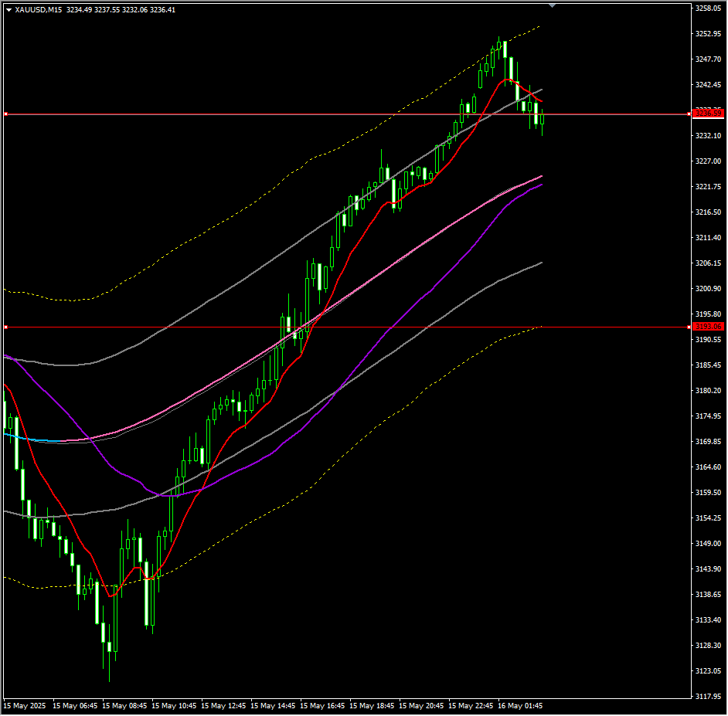The height and width of the screenshot is (716, 728).
Task: Click the 3159.50 price scale label
Action: click(x=708, y=493)
